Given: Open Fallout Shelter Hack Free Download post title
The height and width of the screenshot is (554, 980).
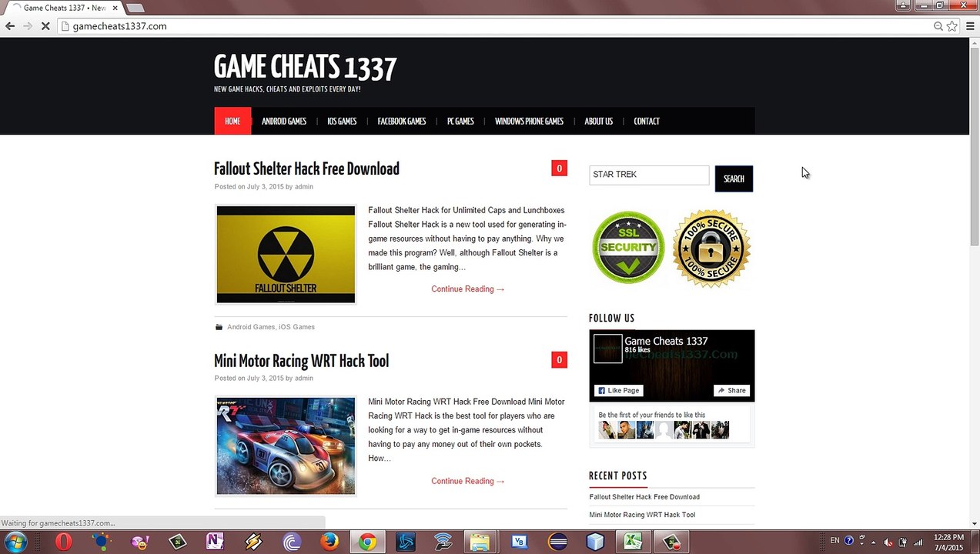Looking at the screenshot, I should [306, 169].
